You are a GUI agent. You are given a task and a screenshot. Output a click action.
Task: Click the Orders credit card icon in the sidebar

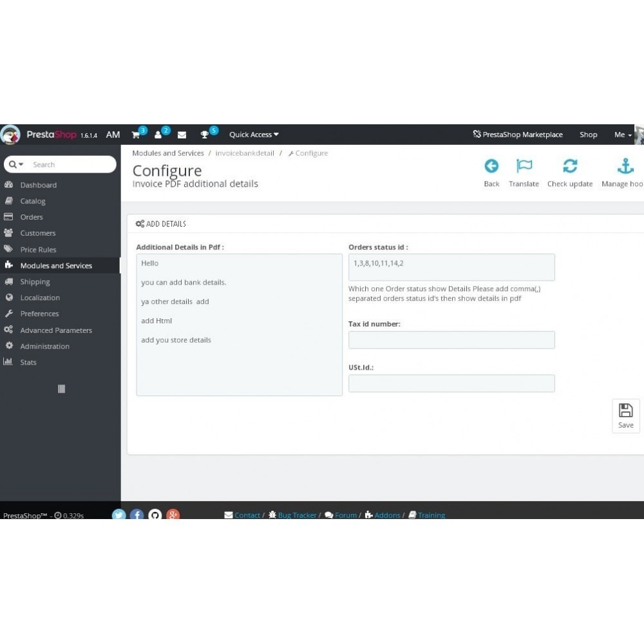tap(8, 216)
